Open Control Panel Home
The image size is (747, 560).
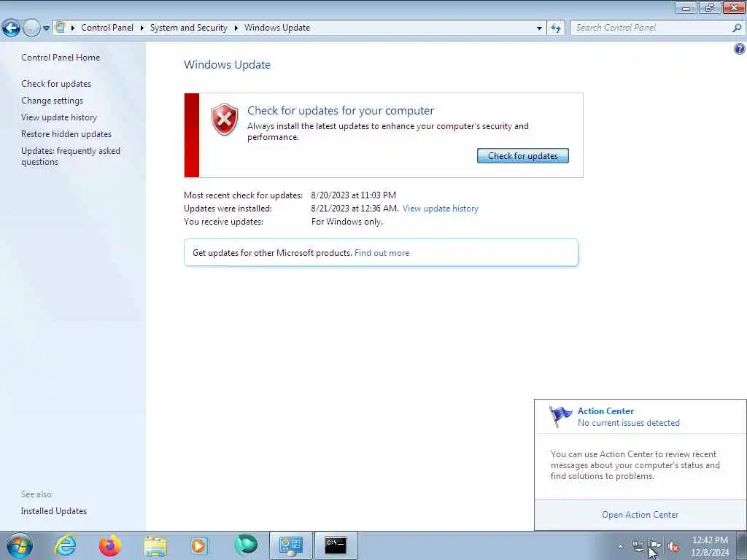(x=61, y=57)
